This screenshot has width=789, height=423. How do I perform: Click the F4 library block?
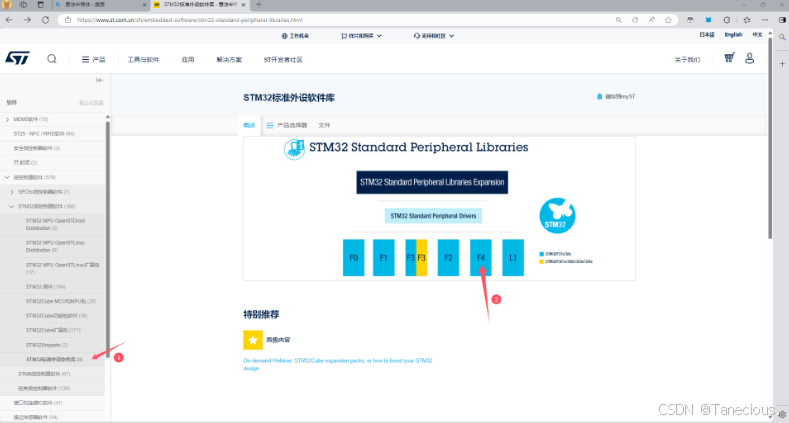[481, 258]
